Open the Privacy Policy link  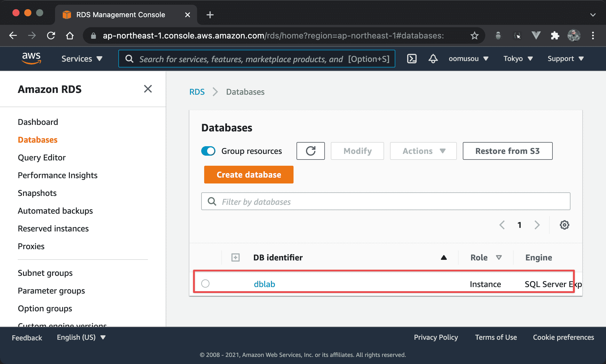(436, 337)
